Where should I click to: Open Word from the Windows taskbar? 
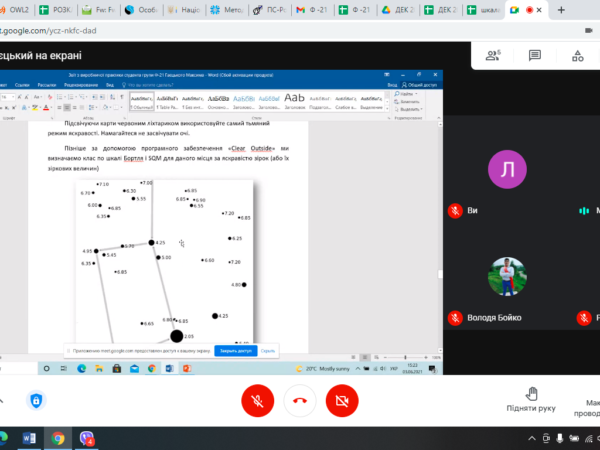tap(28, 438)
